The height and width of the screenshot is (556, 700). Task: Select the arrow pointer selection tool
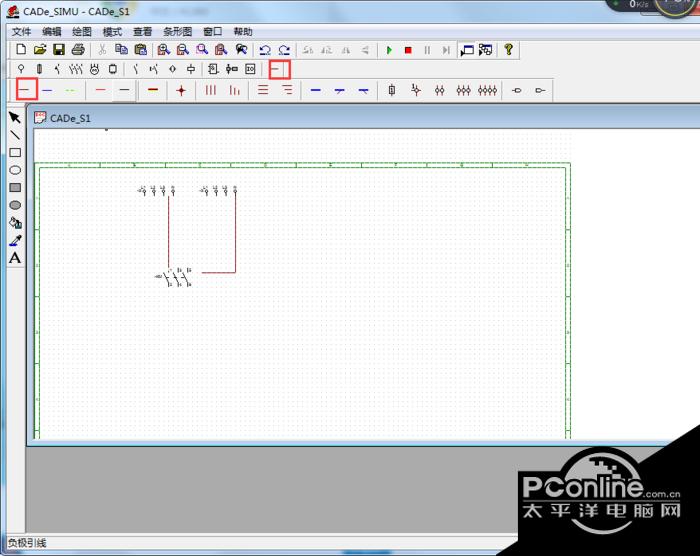(15, 117)
